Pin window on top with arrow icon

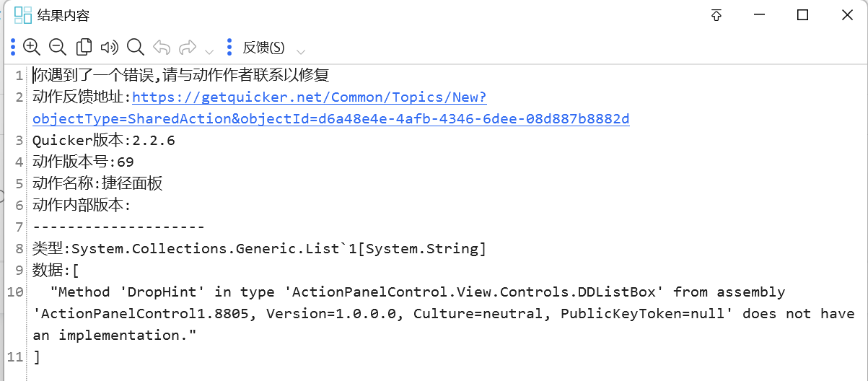(716, 15)
